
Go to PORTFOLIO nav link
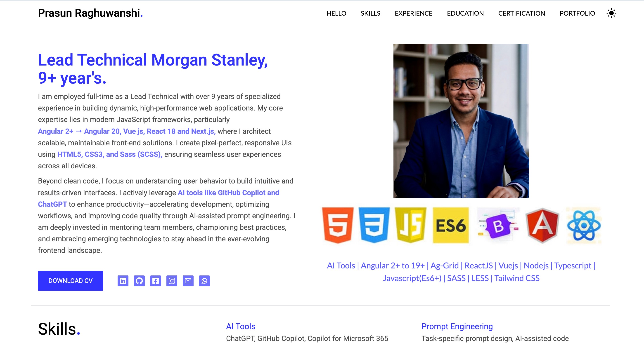click(577, 13)
